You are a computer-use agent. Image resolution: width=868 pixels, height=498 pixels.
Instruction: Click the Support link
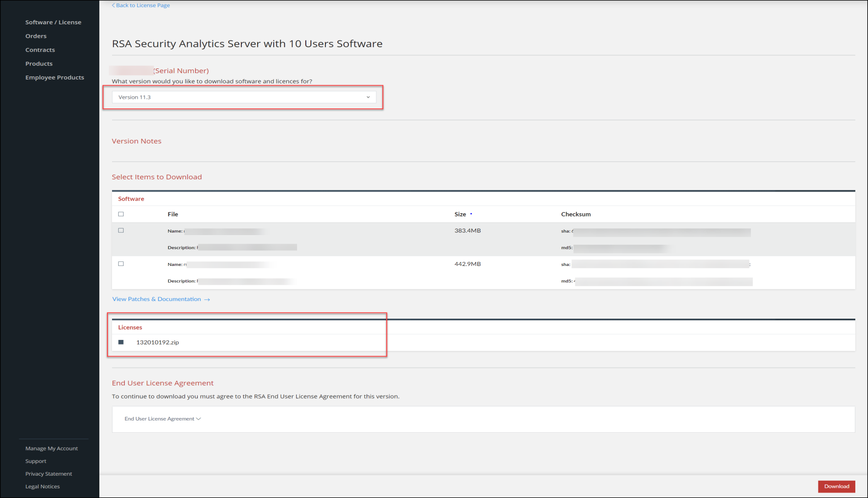[35, 461]
